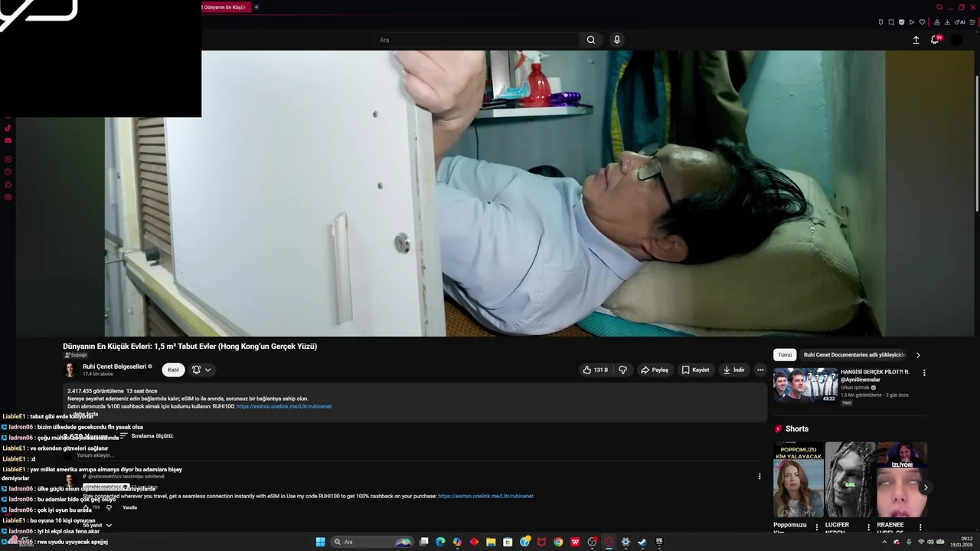This screenshot has width=980, height=551.
Task: Open options for LUCIFER short
Action: tap(868, 527)
